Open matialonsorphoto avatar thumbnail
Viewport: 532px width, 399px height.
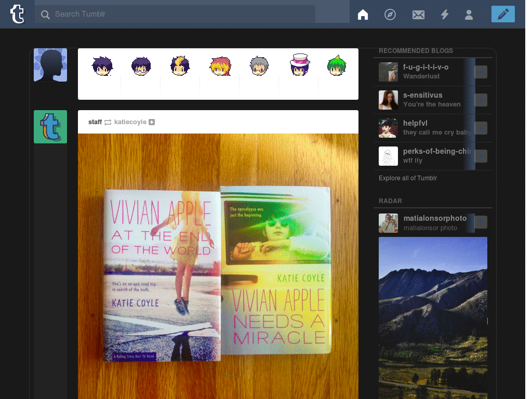click(x=388, y=223)
